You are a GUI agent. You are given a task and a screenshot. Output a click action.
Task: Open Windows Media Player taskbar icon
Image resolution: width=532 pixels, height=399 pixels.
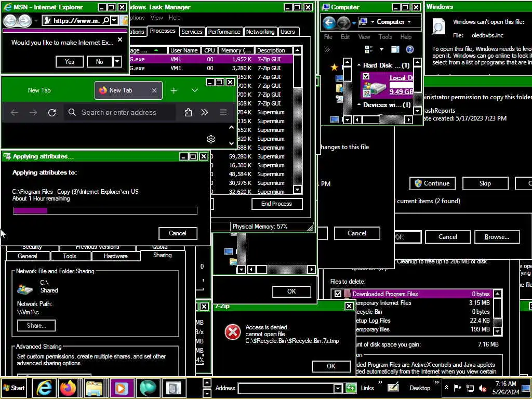(121, 388)
